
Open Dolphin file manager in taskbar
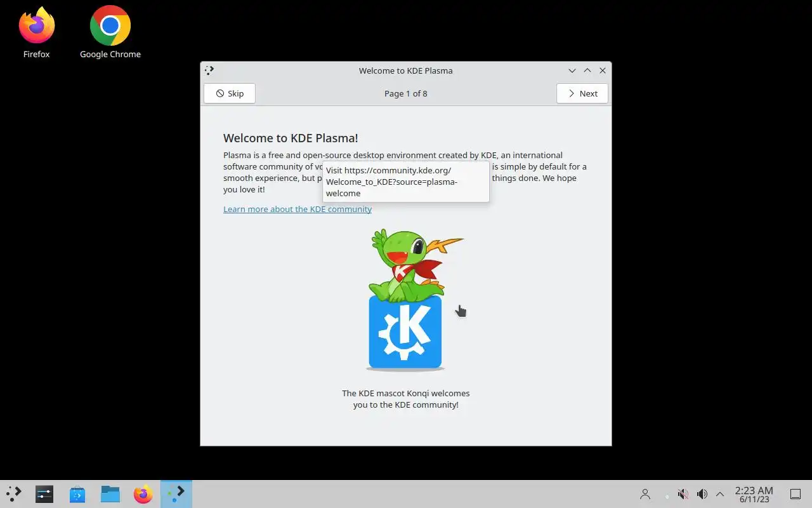110,494
